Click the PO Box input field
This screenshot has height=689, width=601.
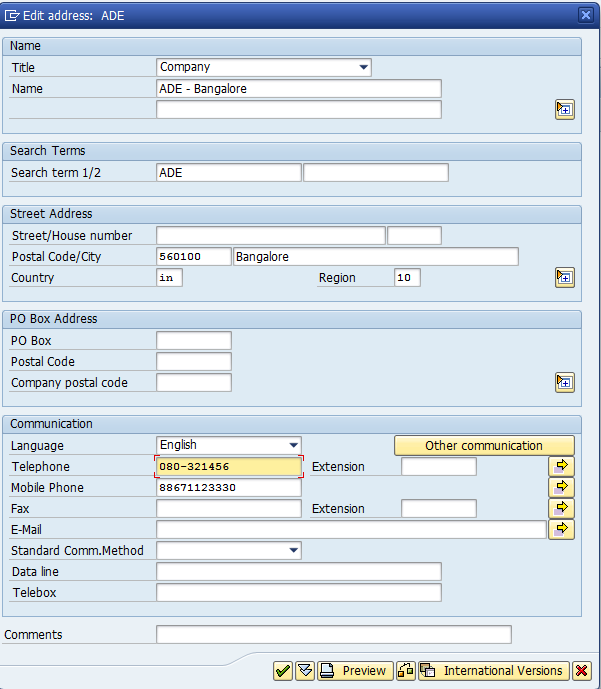click(194, 341)
